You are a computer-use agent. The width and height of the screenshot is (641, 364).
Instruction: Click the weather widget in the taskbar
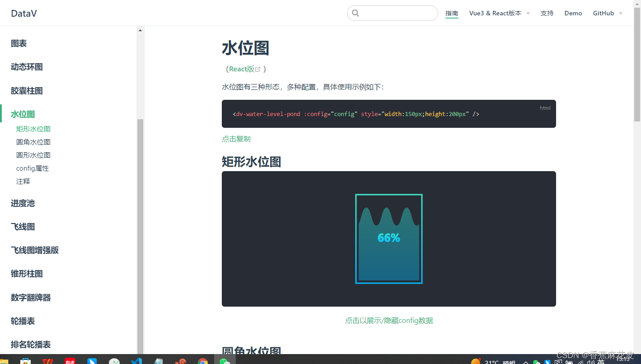tap(493, 361)
